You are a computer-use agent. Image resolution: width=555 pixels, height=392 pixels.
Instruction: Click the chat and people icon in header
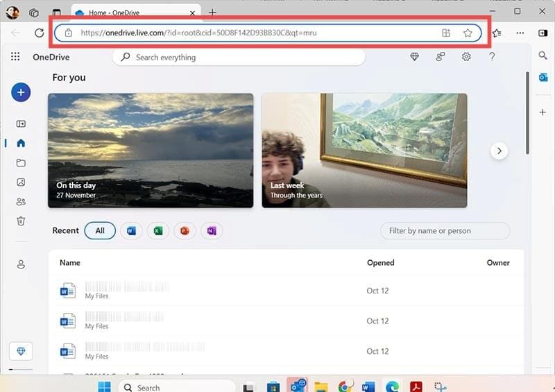[x=441, y=57]
